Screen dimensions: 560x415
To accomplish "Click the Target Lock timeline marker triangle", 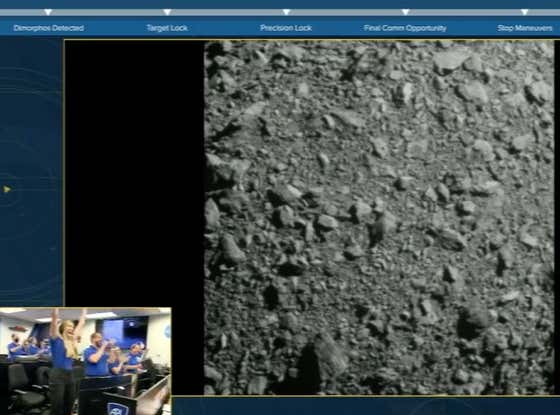I will (x=167, y=12).
